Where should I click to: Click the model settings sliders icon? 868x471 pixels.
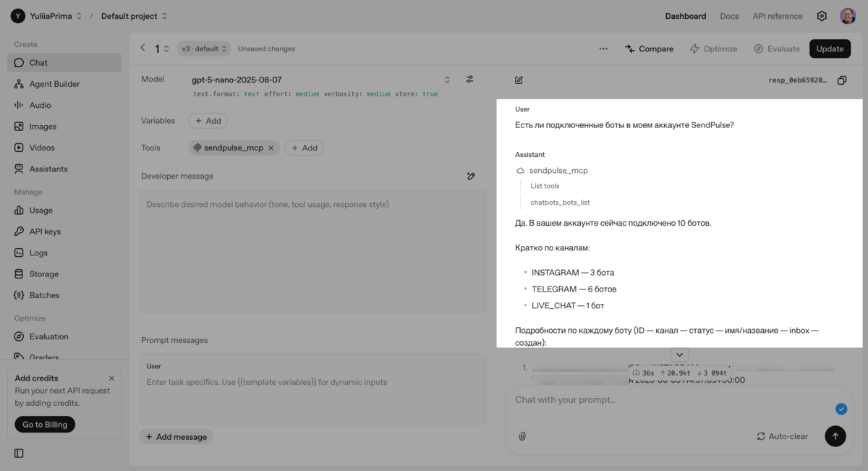click(469, 80)
